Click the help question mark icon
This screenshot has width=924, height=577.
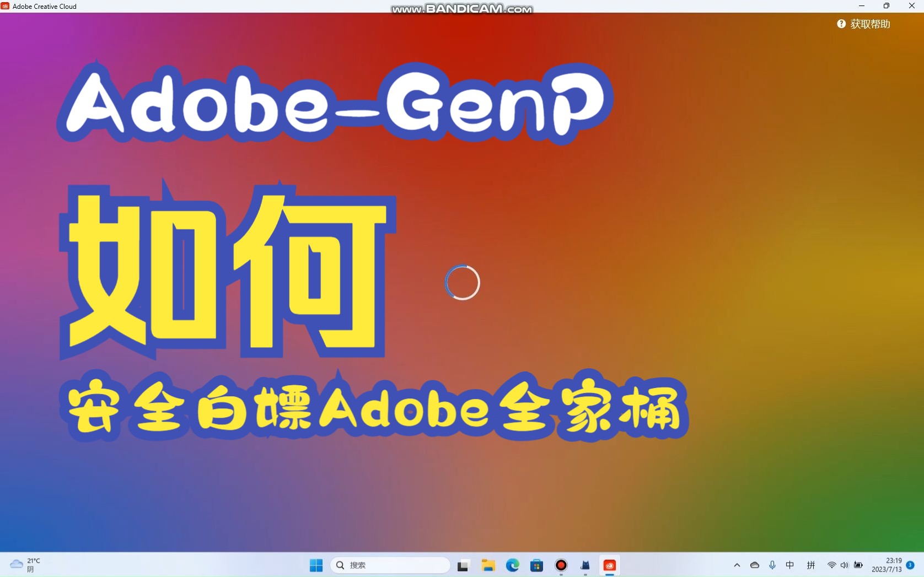pyautogui.click(x=841, y=24)
